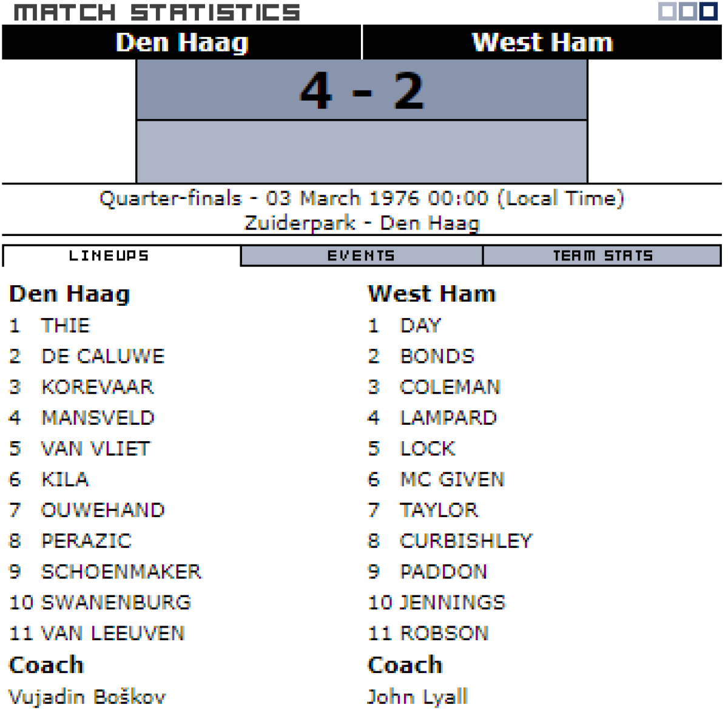Click coach John Lyall's name
The width and height of the screenshot is (728, 710).
(418, 697)
